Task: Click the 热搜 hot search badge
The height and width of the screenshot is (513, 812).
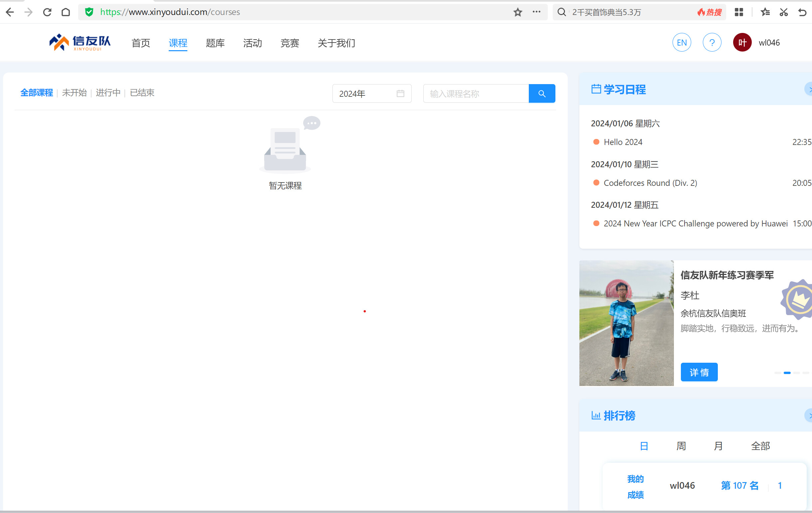Action: (710, 12)
